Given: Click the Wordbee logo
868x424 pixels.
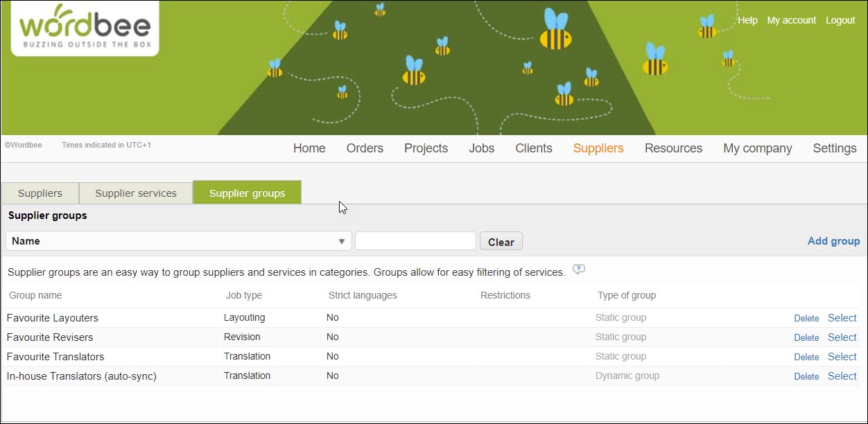Looking at the screenshot, I should pyautogui.click(x=85, y=28).
